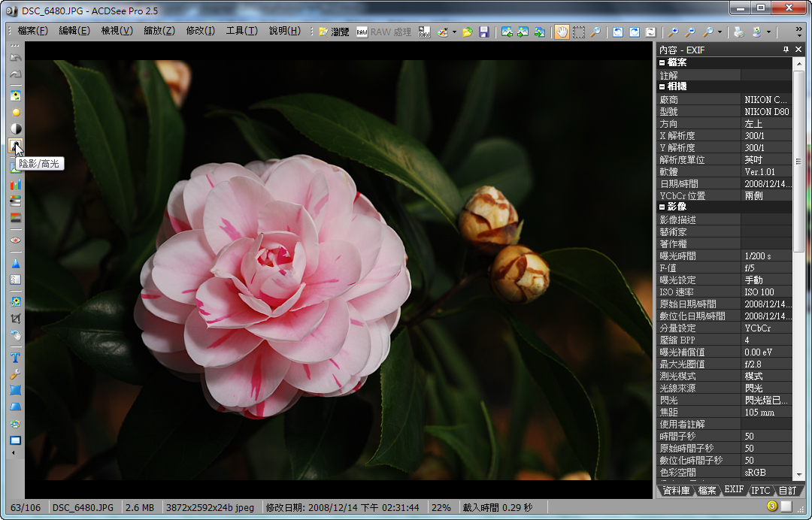Image resolution: width=812 pixels, height=520 pixels.
Task: Click the sun-shaped exposure icon
Action: (15, 112)
